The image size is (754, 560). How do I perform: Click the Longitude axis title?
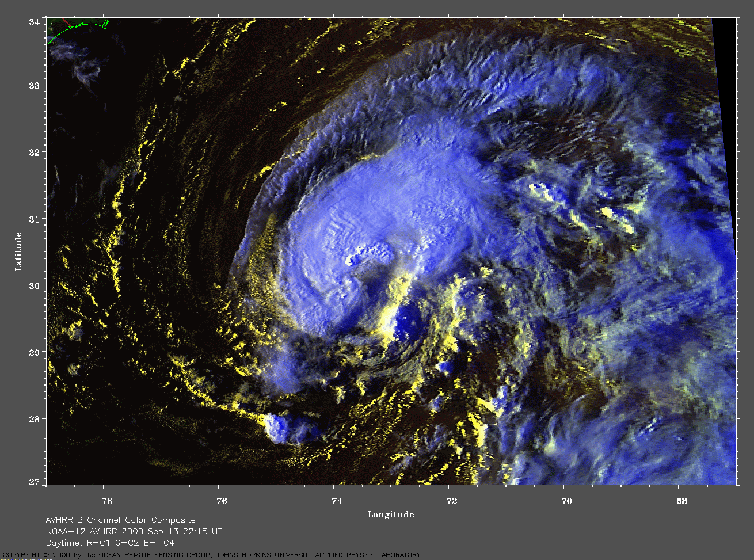[391, 515]
